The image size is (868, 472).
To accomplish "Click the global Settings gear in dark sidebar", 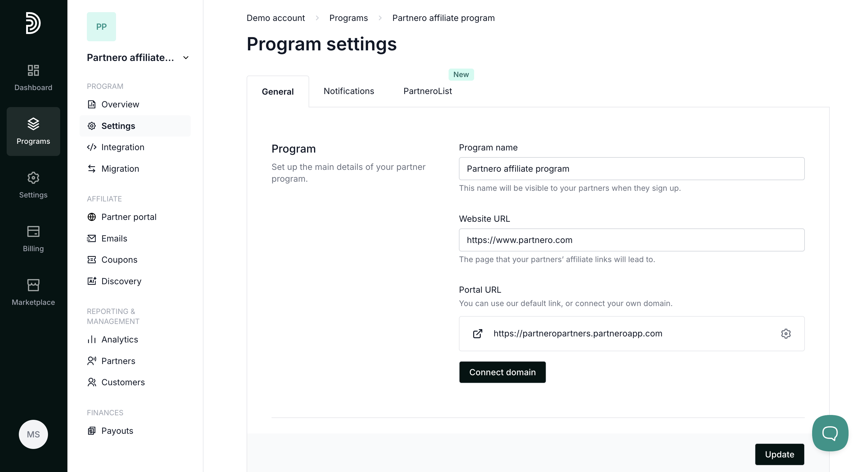I will 33,178.
